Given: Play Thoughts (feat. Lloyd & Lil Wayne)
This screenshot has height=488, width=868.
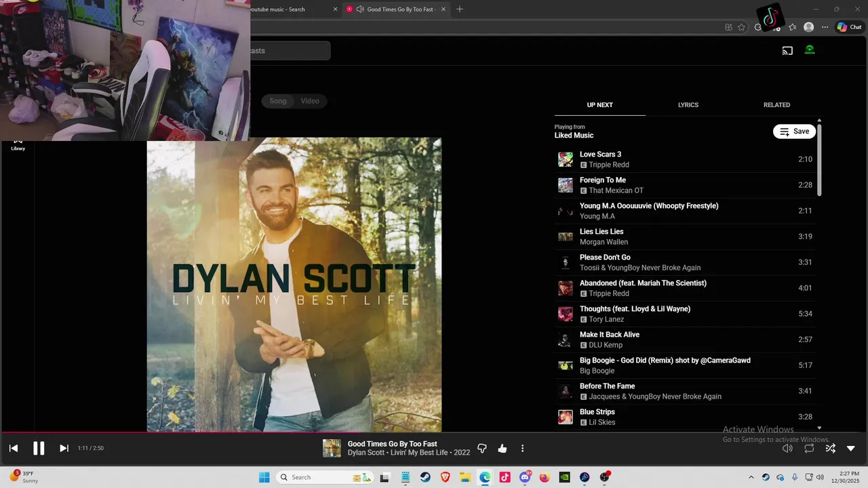Looking at the screenshot, I should click(x=685, y=314).
